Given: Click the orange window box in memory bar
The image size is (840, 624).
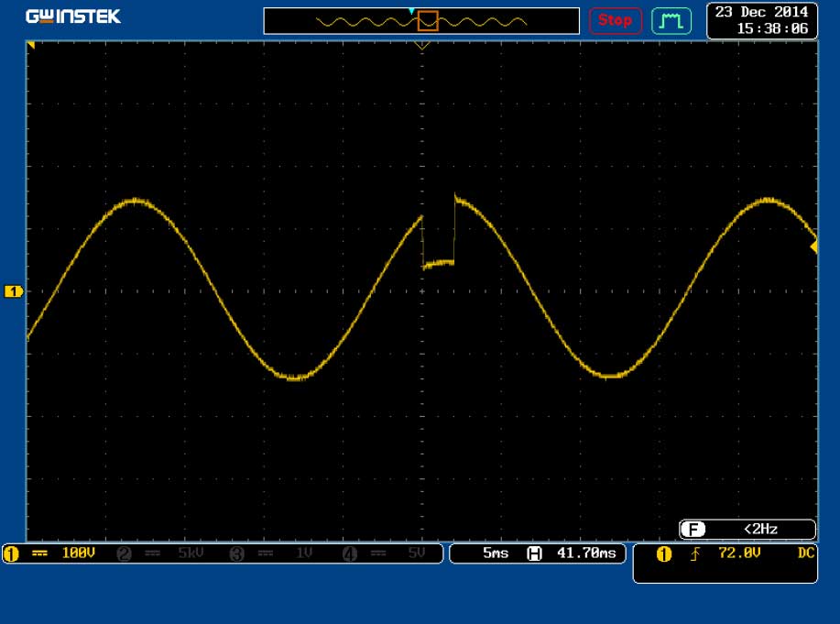Looking at the screenshot, I should [x=428, y=20].
